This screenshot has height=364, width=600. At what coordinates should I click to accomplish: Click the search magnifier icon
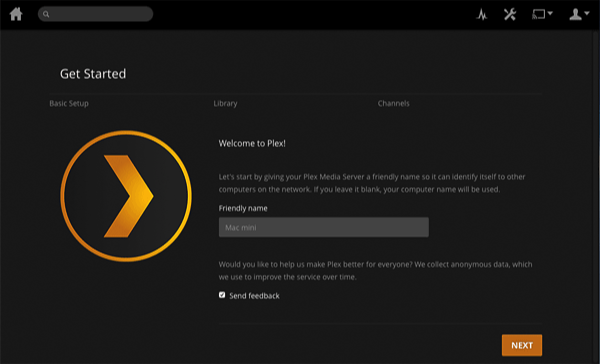tap(46, 15)
